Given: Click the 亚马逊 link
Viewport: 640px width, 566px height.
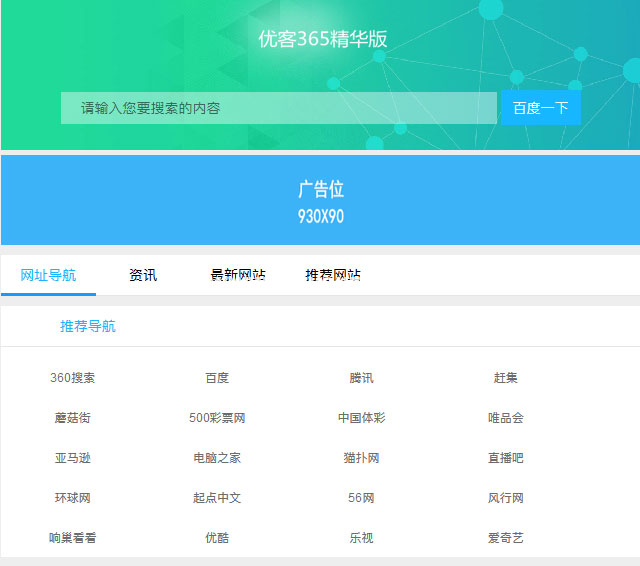Looking at the screenshot, I should click(x=73, y=458).
